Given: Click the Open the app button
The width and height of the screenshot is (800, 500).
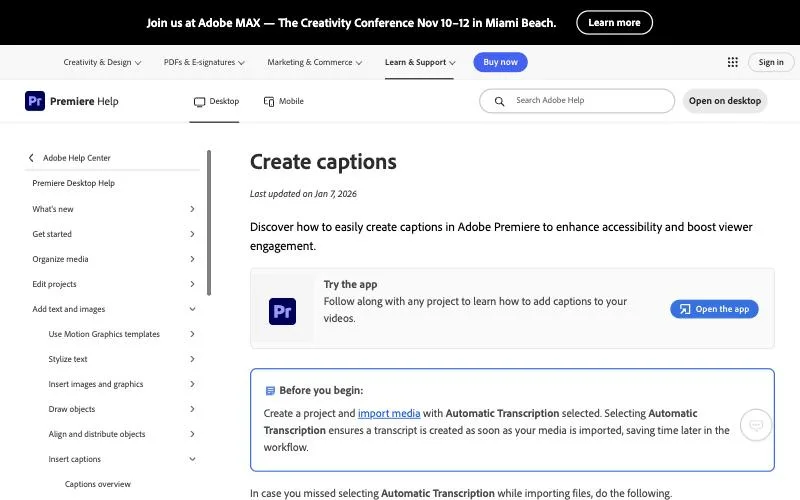Looking at the screenshot, I should [x=714, y=309].
